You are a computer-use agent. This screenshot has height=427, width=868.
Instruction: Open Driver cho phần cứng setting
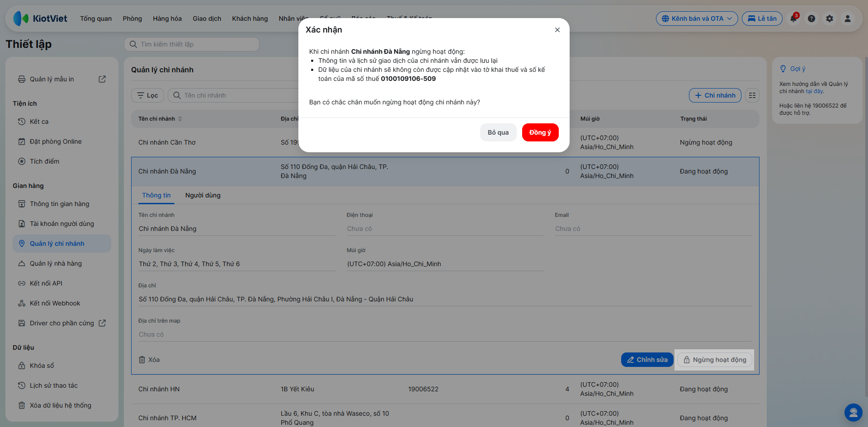(62, 323)
